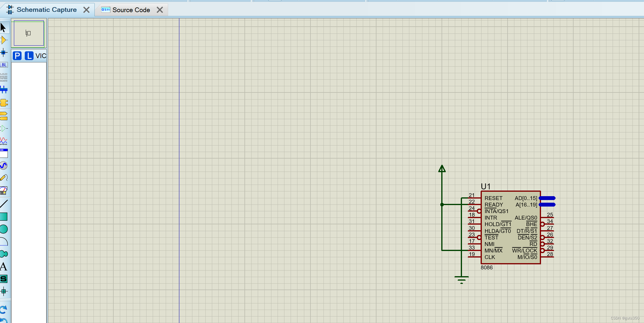Close the Source Code tab

[x=160, y=10]
